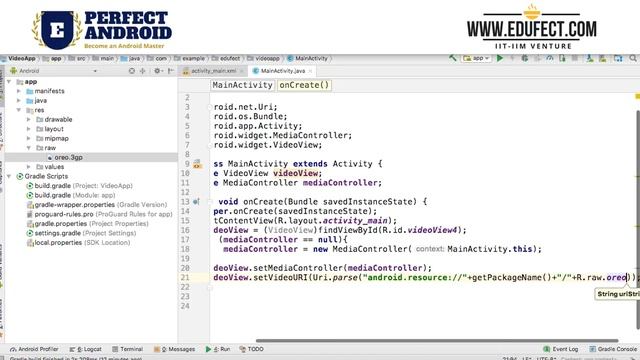Click the videoView field on line 10
The width and height of the screenshot is (640, 360).
pos(296,173)
